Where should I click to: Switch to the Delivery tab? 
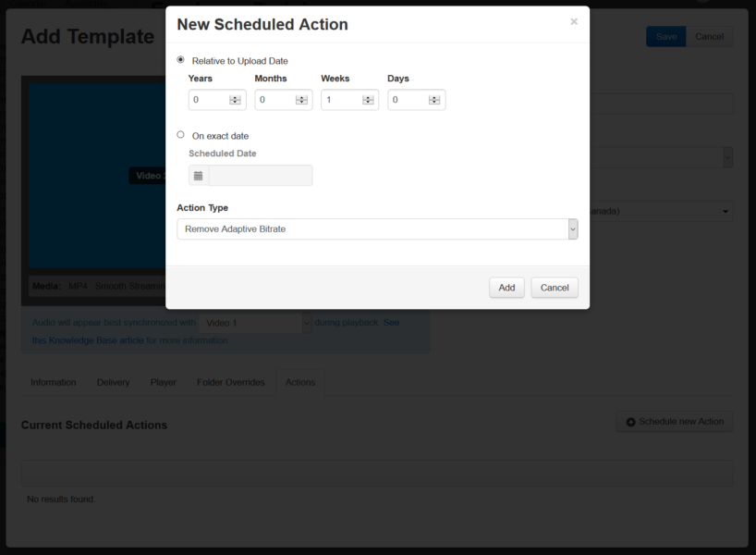click(114, 382)
